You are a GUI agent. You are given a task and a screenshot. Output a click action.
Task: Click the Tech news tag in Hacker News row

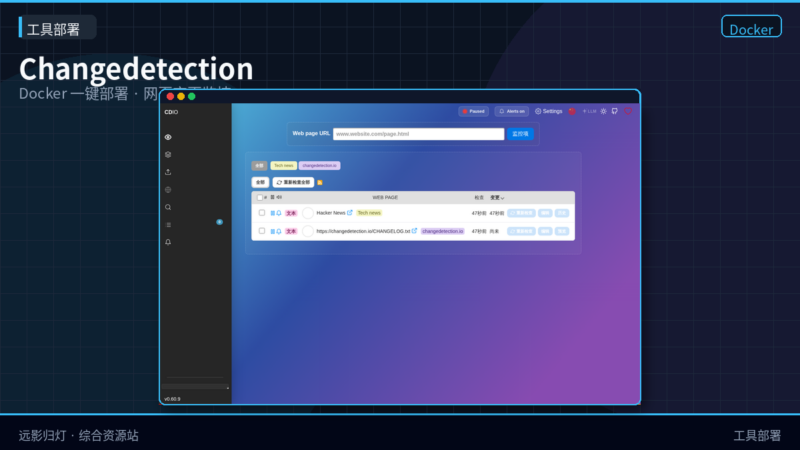369,213
